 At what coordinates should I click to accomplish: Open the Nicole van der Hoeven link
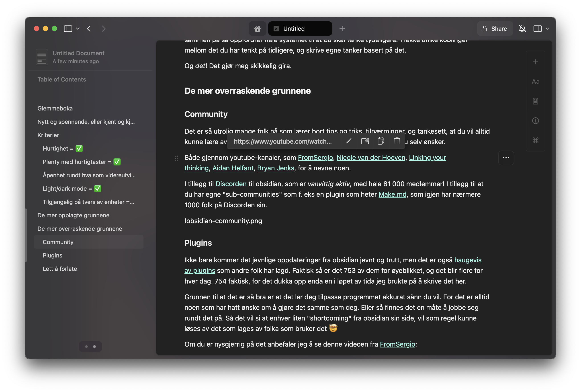pyautogui.click(x=371, y=157)
